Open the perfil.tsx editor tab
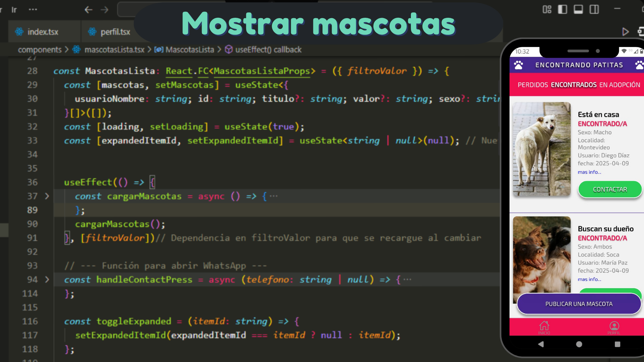 point(115,32)
